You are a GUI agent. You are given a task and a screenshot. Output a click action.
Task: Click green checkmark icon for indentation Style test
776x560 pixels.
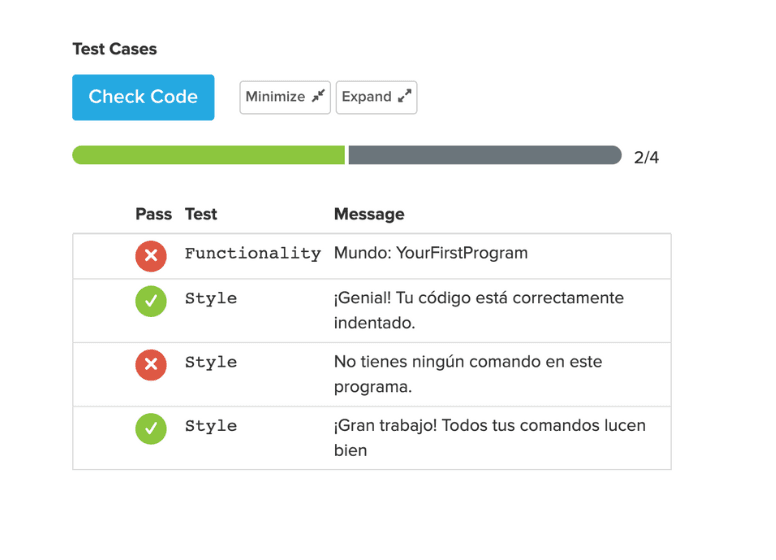coord(151,301)
